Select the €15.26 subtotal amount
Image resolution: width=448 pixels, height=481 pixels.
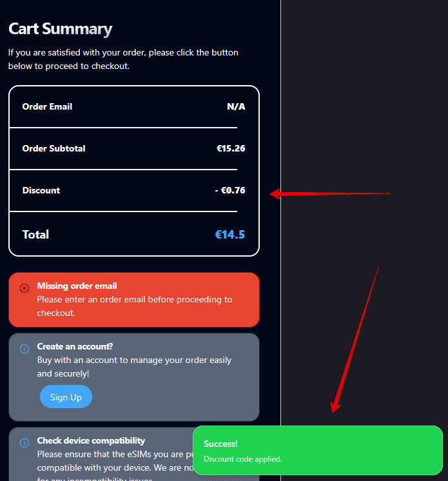point(231,148)
